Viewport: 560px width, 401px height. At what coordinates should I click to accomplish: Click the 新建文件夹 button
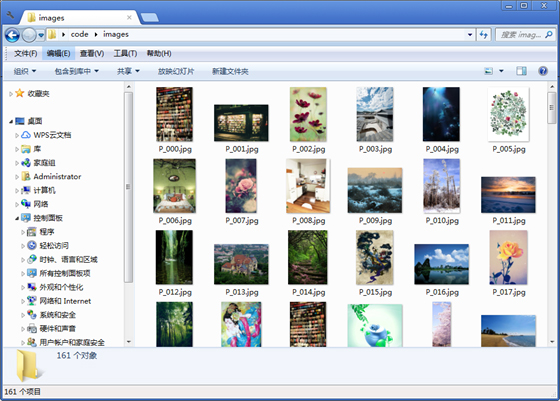[230, 71]
